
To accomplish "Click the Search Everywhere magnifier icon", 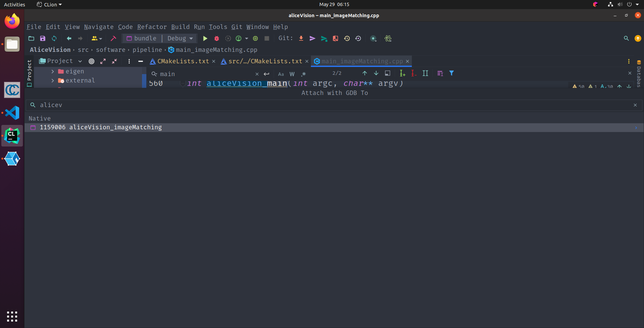I will tap(626, 38).
